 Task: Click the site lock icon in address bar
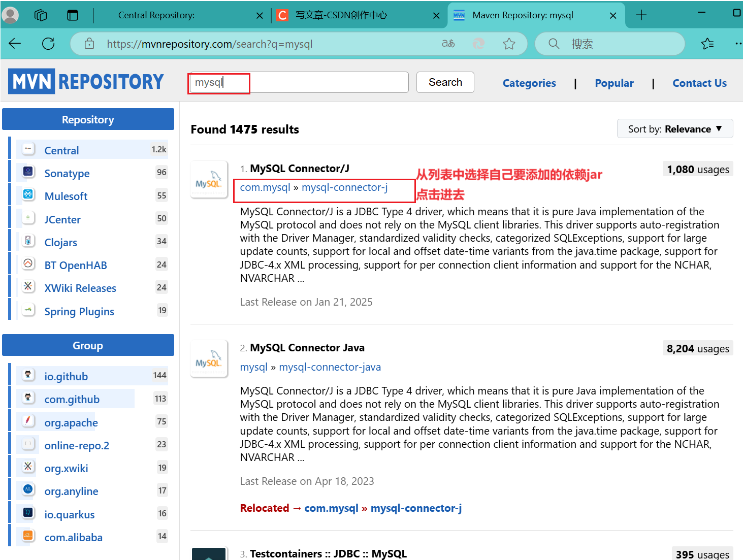89,44
